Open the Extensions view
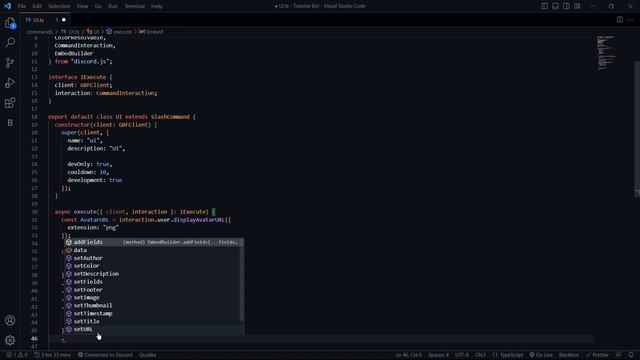This screenshot has height=360, width=640. tap(10, 102)
